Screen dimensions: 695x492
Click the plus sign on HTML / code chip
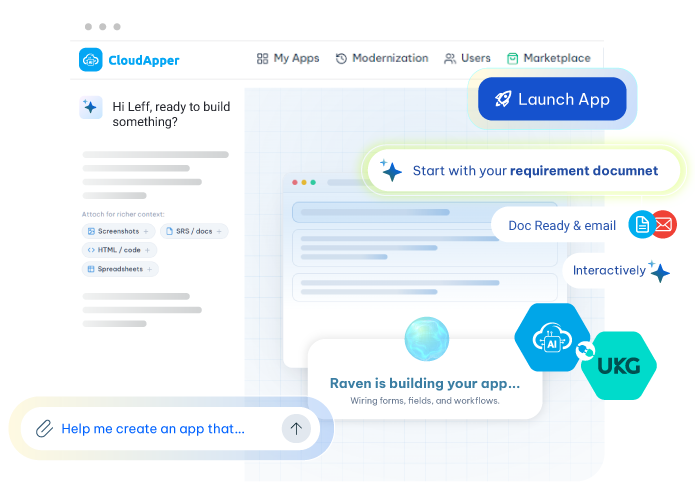coord(148,250)
